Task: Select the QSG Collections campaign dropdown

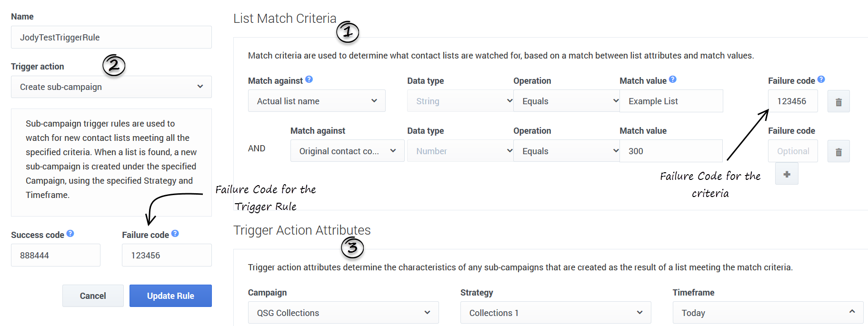Action: 343,313
